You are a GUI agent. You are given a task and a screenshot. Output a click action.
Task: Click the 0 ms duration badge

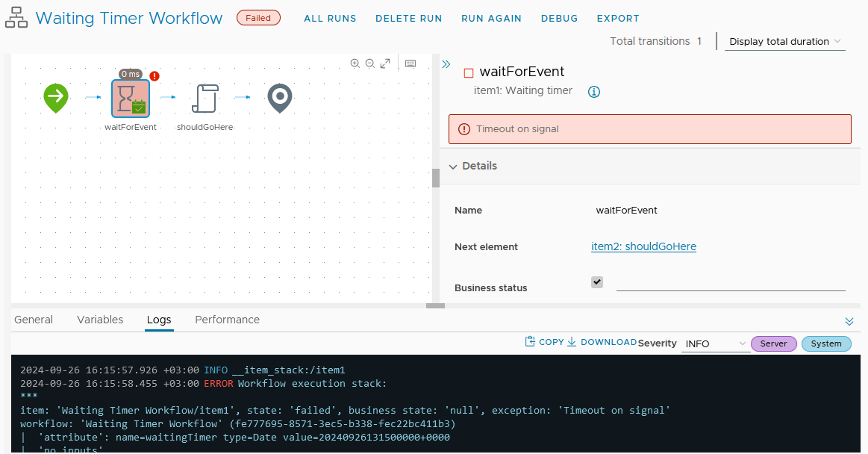point(131,74)
